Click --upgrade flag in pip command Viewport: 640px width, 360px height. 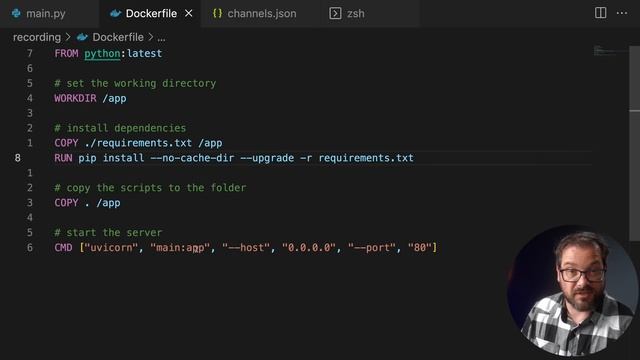click(267, 158)
